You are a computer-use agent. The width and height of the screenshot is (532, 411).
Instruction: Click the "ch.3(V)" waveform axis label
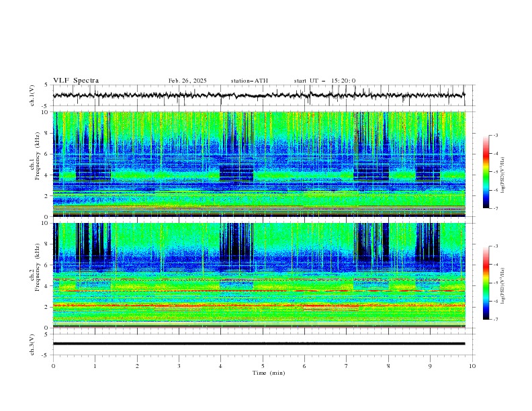click(32, 345)
